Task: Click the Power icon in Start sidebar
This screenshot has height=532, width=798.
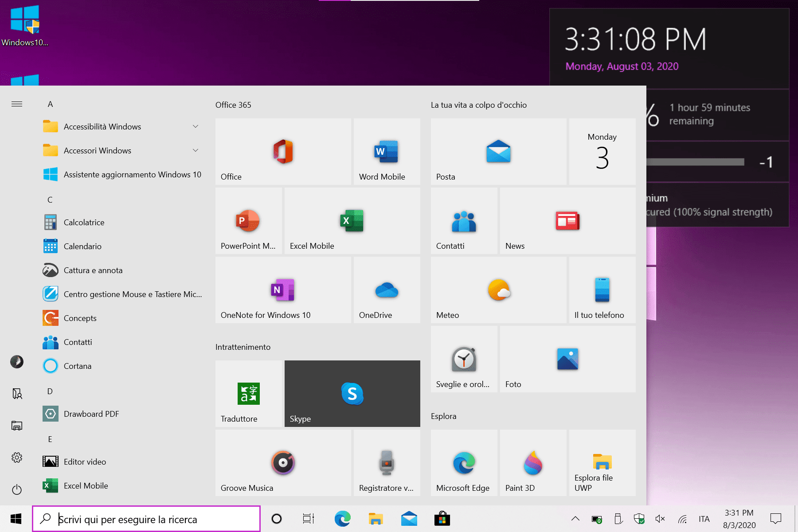Action: point(17,489)
